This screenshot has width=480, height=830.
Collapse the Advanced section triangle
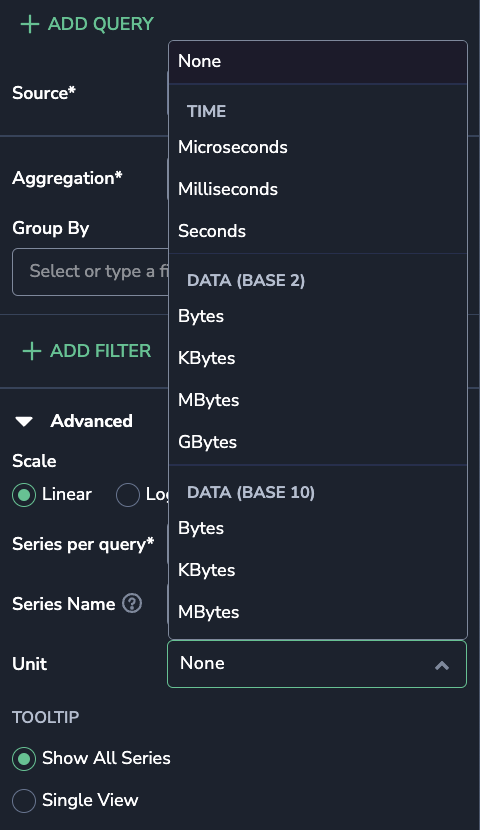(24, 421)
